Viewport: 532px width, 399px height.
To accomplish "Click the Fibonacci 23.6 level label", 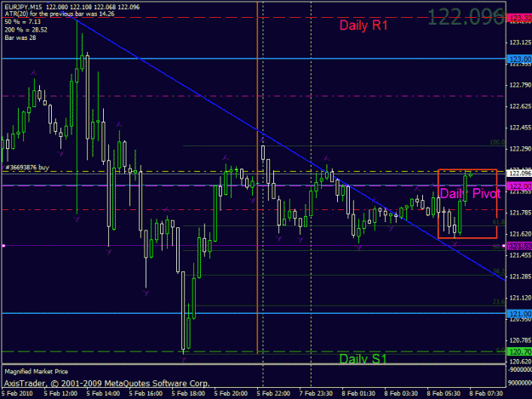I will [x=499, y=302].
